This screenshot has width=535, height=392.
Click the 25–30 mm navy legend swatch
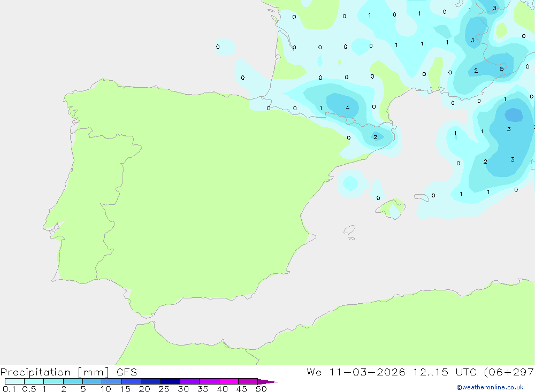coord(170,381)
